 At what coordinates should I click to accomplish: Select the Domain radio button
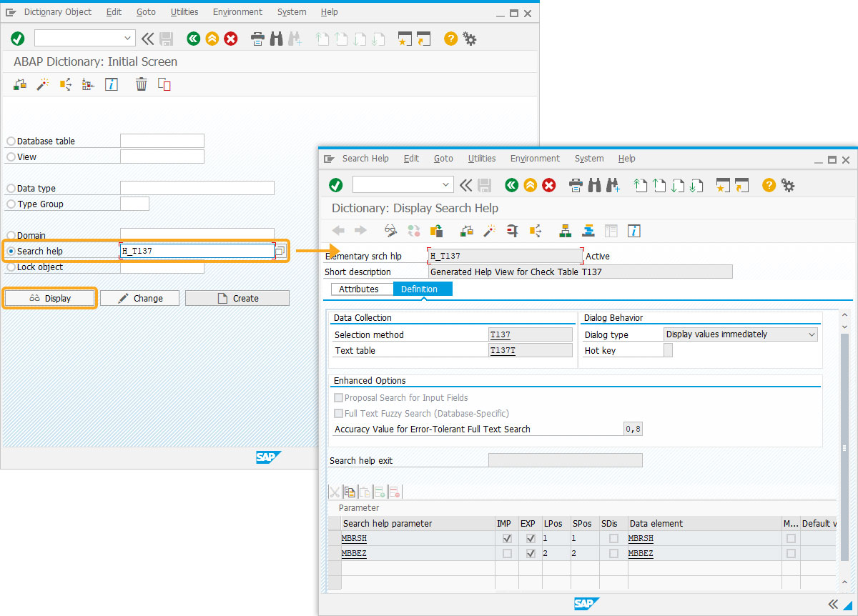pyautogui.click(x=11, y=236)
